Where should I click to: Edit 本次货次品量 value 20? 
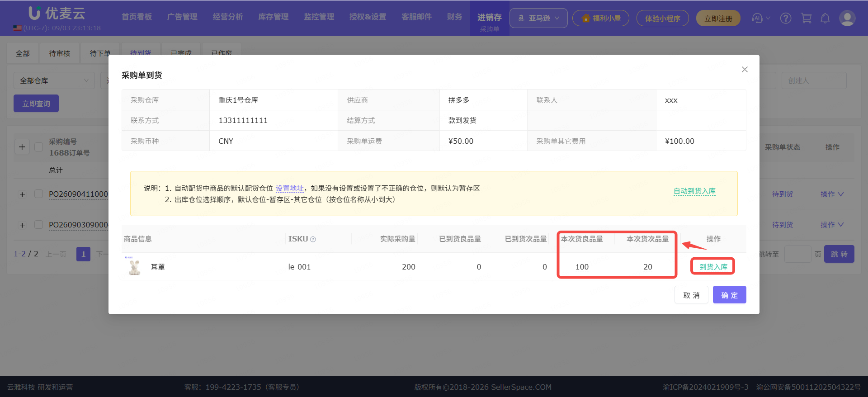(x=648, y=267)
